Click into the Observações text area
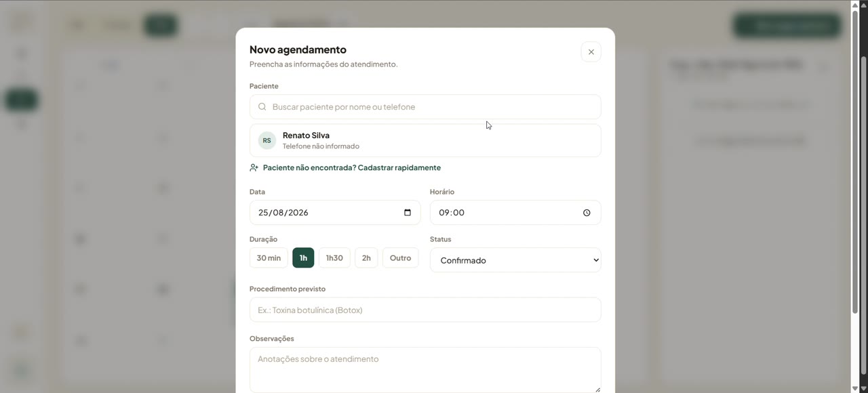The image size is (868, 393). click(x=425, y=370)
